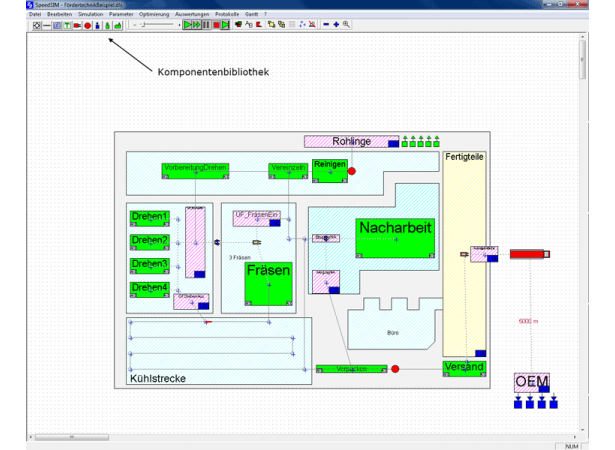Viewport: 615px width, 450px height.
Task: Select the Drehen1 machine block
Action: (150, 219)
